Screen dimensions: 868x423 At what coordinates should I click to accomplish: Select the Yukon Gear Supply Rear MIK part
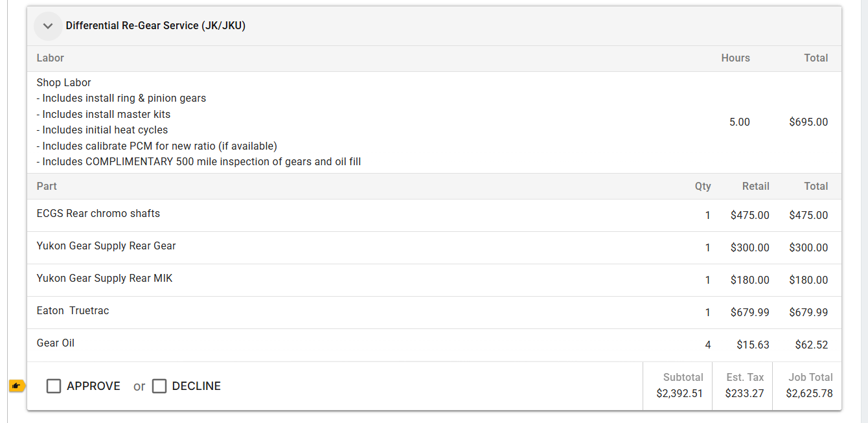pos(105,279)
